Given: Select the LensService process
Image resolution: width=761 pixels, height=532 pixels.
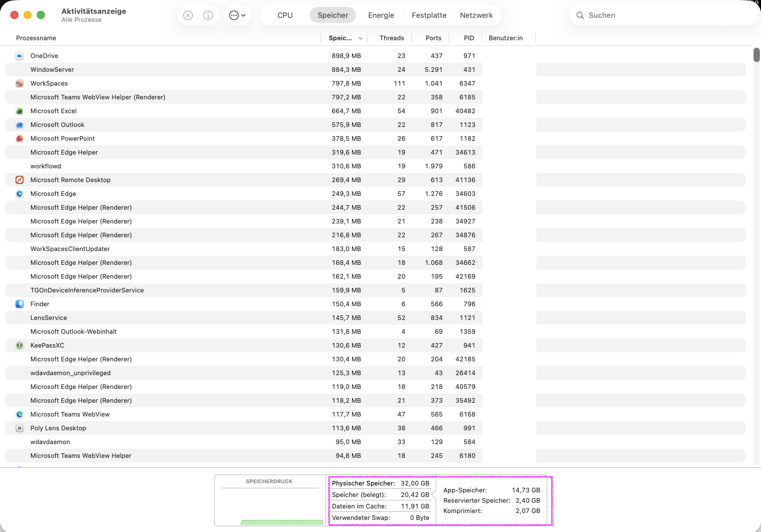Looking at the screenshot, I should (376, 318).
